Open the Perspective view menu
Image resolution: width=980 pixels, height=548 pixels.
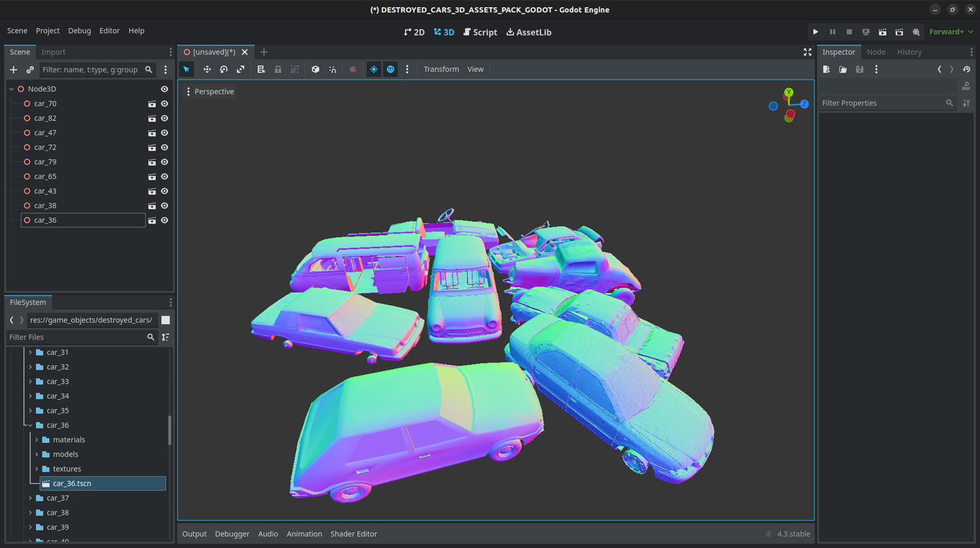click(x=210, y=91)
